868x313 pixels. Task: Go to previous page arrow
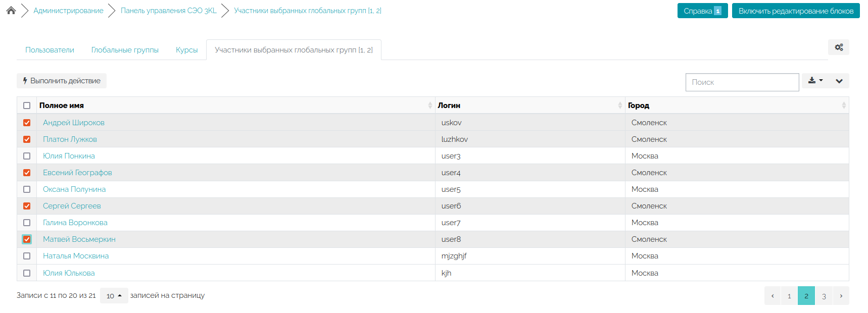pyautogui.click(x=773, y=296)
